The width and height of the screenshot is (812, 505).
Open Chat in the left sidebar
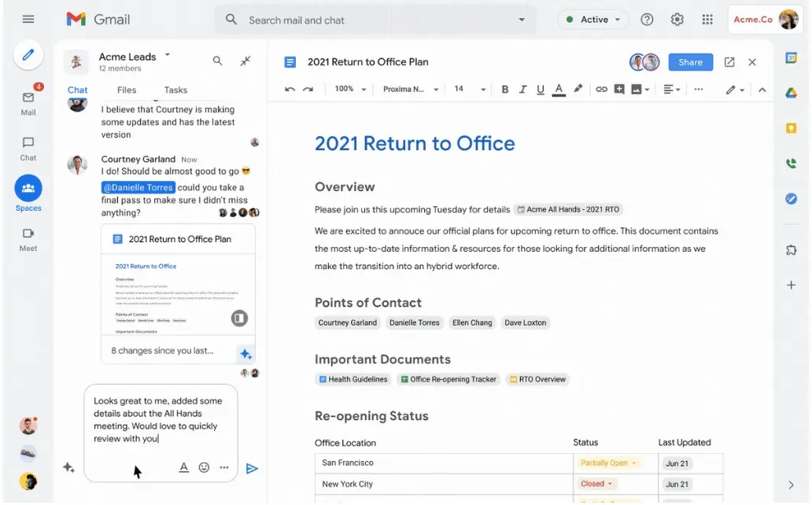tap(28, 149)
